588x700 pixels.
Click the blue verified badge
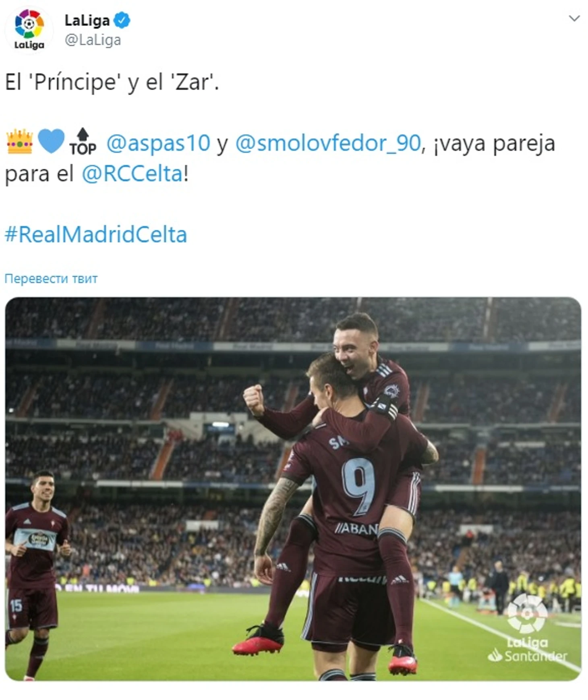122,20
